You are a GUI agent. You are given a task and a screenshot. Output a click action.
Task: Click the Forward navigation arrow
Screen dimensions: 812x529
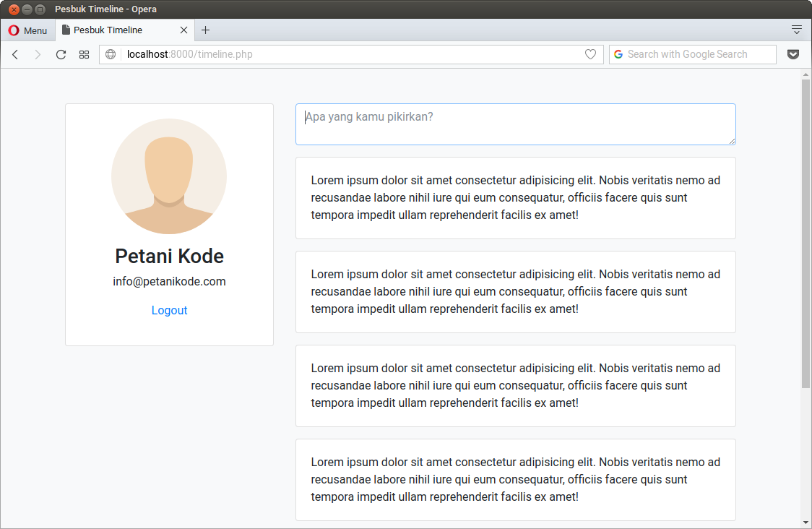point(38,54)
